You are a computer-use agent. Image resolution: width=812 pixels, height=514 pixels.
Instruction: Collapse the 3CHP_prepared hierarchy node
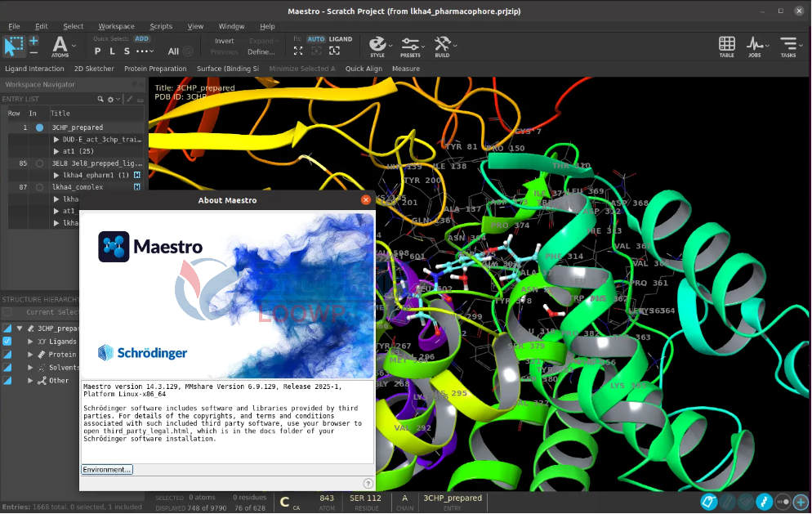click(20, 329)
